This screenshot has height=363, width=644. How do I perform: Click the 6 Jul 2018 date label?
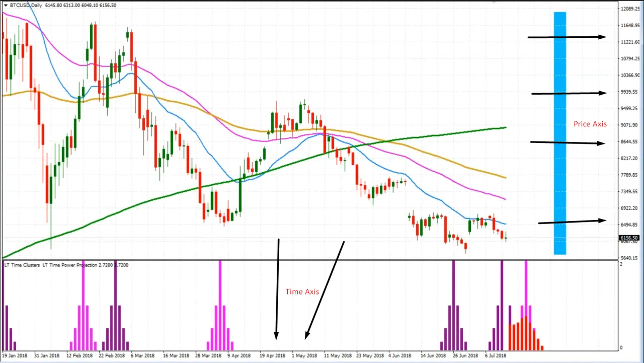pos(496,355)
